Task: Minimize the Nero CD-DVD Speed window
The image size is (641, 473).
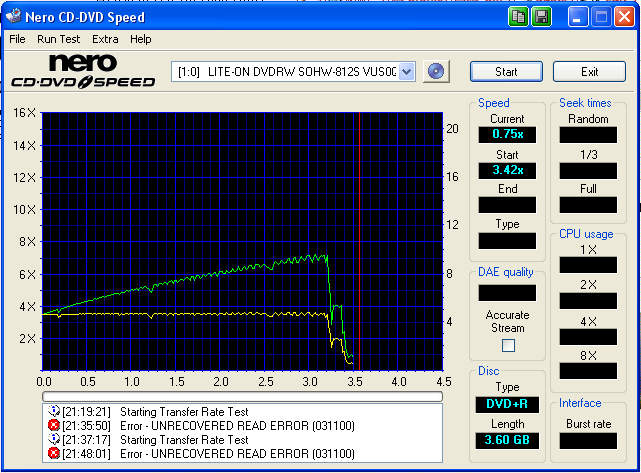Action: click(x=577, y=17)
